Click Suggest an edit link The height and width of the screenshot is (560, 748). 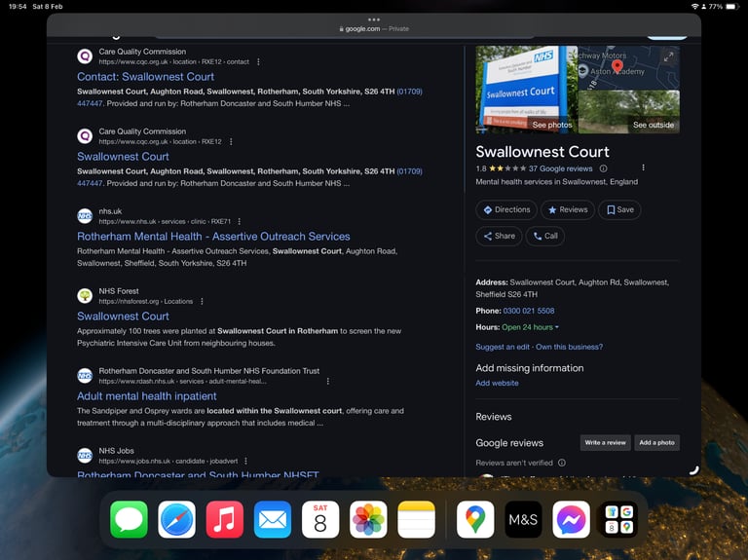pyautogui.click(x=503, y=347)
